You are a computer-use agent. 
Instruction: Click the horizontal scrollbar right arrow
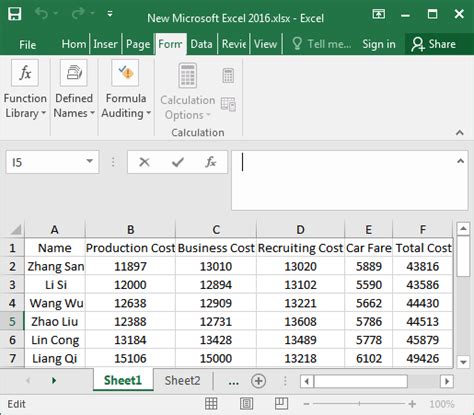tap(447, 381)
